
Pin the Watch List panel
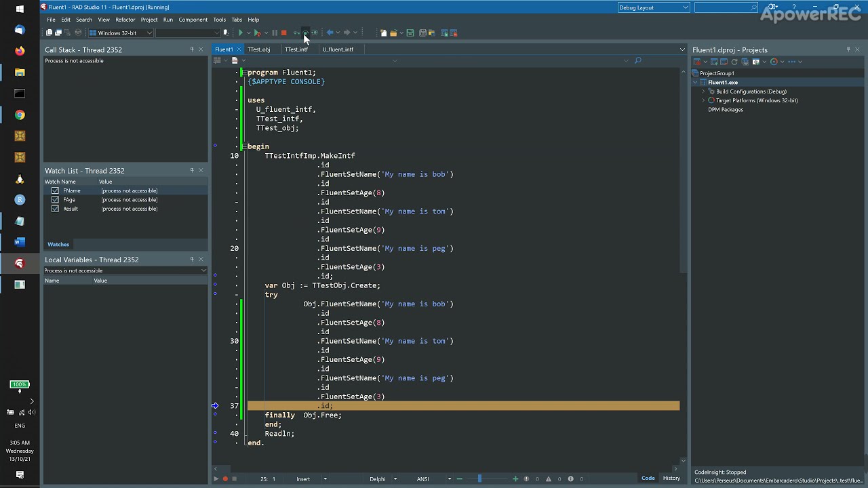tap(192, 171)
